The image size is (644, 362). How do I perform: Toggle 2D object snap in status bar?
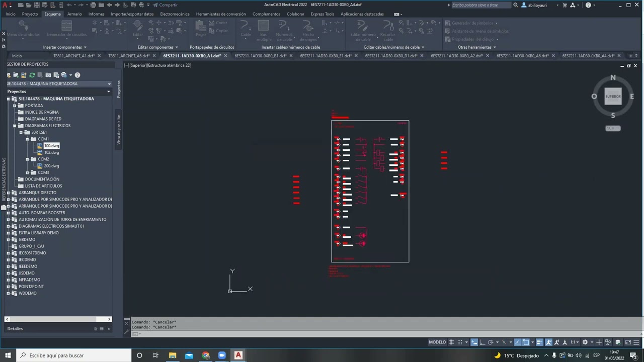(x=526, y=342)
